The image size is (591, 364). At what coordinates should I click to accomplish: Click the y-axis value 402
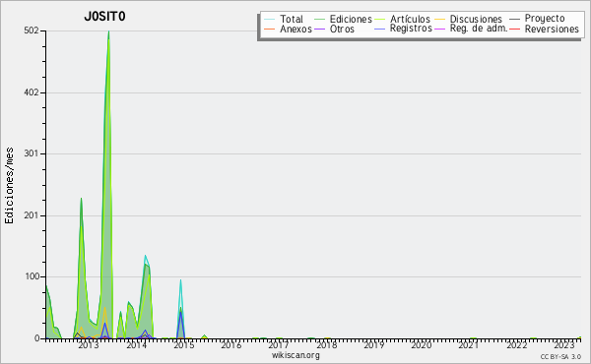pyautogui.click(x=32, y=92)
